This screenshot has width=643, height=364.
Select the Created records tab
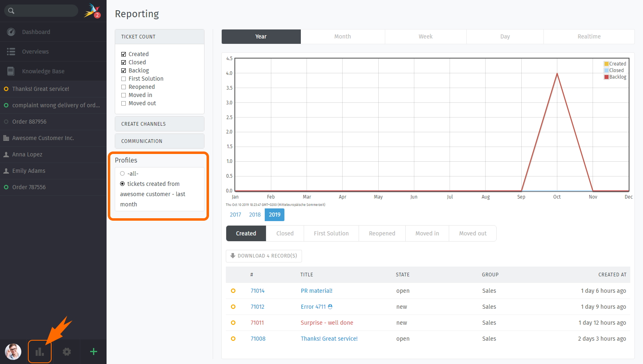pyautogui.click(x=246, y=233)
